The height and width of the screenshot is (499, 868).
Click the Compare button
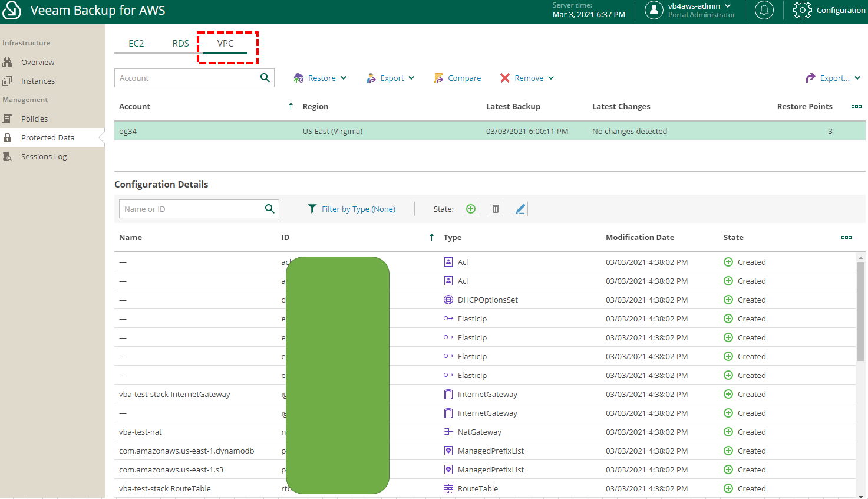click(457, 78)
